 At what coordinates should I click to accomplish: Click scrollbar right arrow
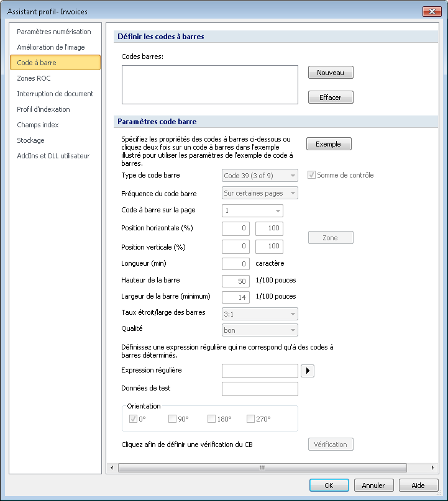[432, 467]
